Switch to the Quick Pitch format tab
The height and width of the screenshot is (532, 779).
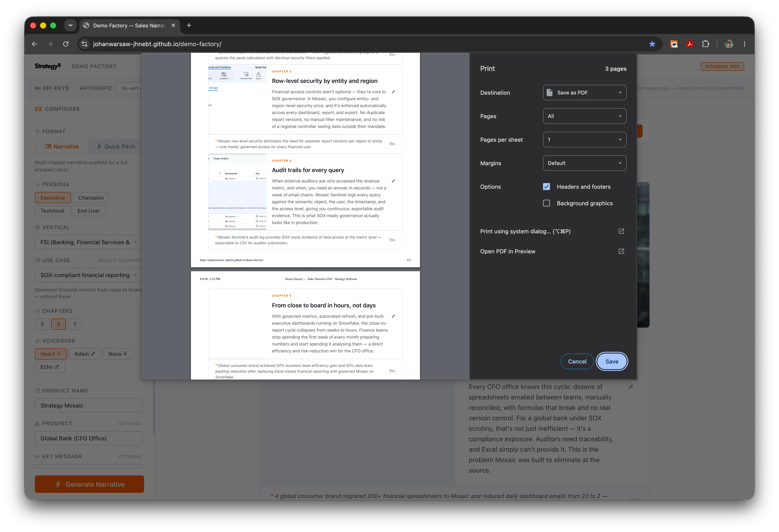point(116,146)
